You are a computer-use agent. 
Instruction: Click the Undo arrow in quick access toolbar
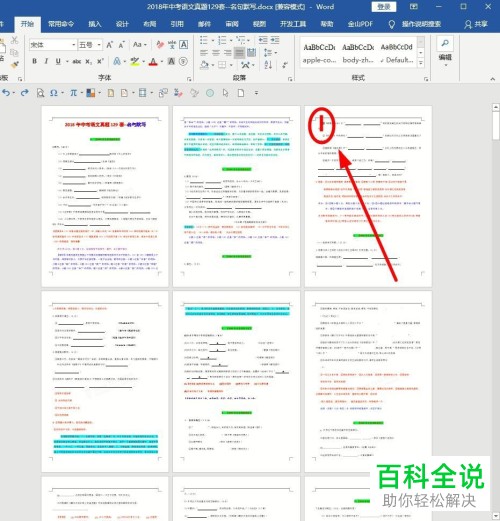[x=6, y=93]
